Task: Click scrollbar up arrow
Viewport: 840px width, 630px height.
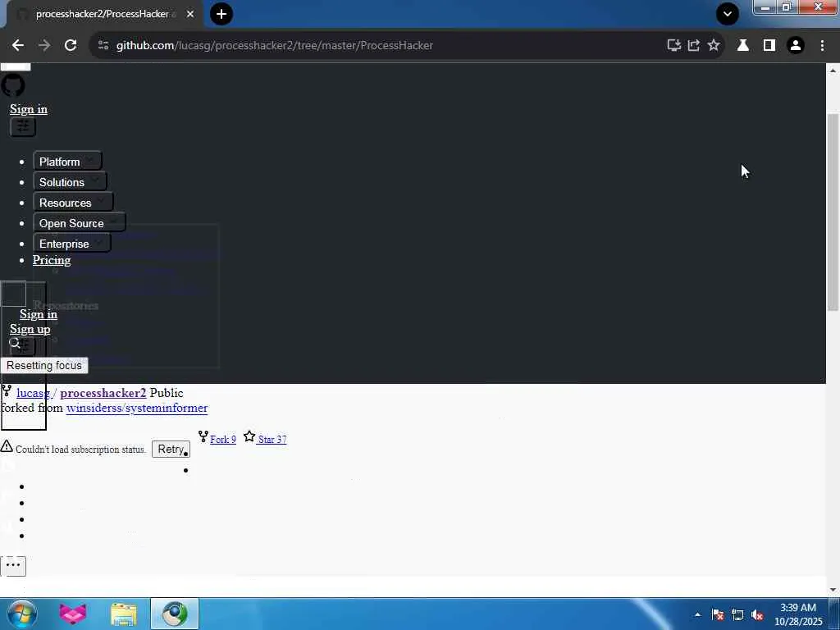Action: (833, 71)
